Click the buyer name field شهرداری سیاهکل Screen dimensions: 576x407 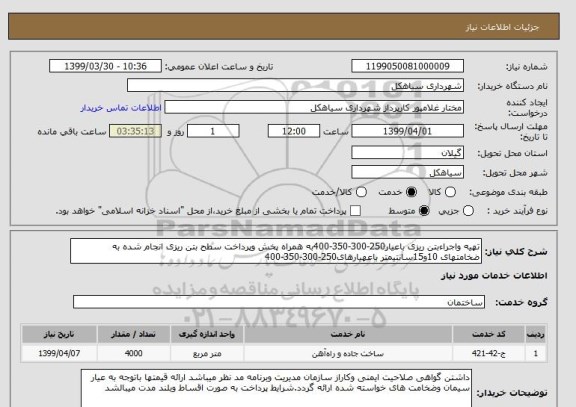[295, 86]
